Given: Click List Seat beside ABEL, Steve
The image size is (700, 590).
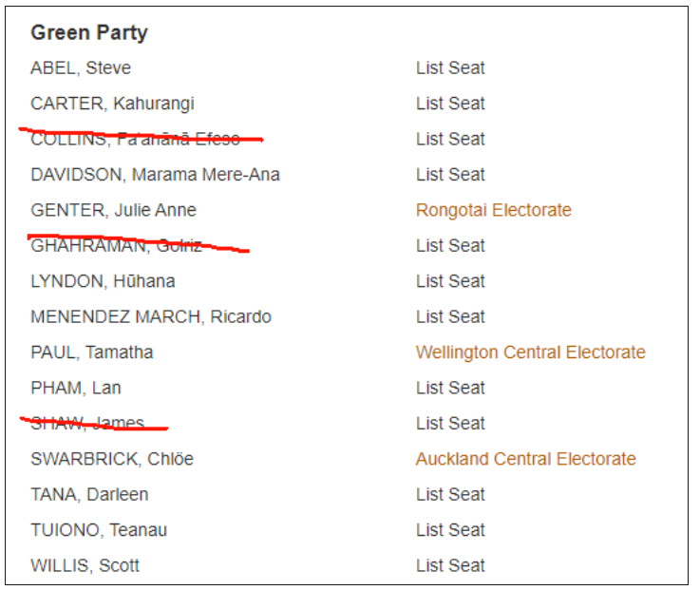Looking at the screenshot, I should pyautogui.click(x=450, y=67).
